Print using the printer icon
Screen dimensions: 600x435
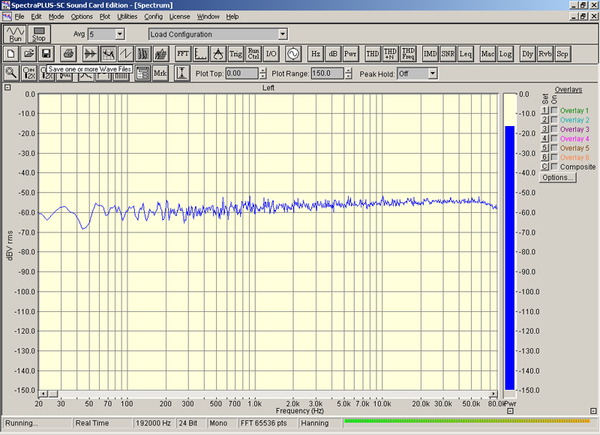[x=68, y=54]
